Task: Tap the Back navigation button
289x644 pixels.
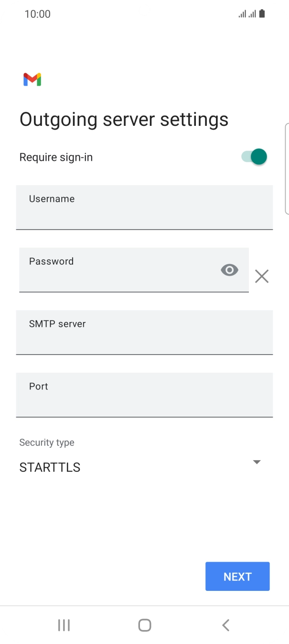Action: pos(225,624)
